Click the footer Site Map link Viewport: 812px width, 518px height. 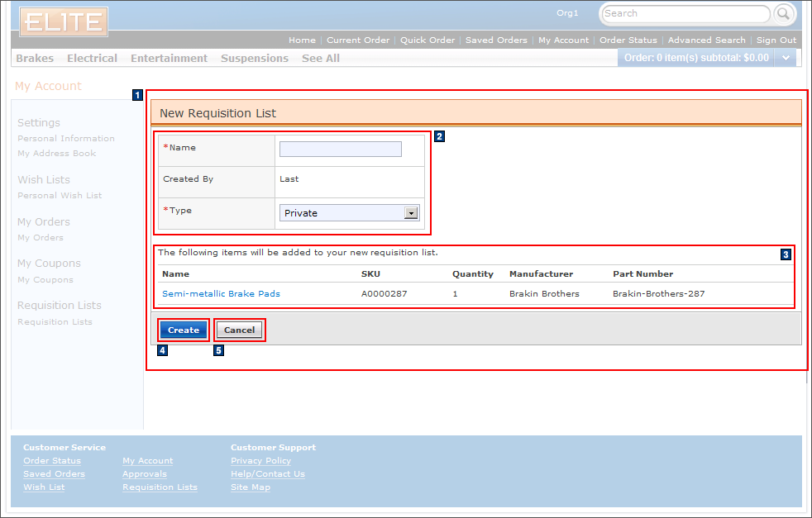(250, 487)
